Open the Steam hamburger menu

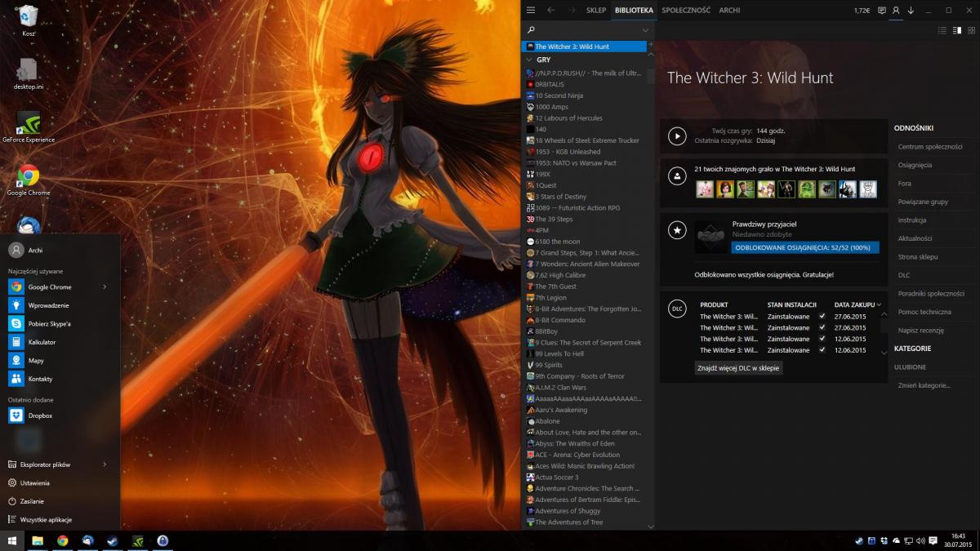click(x=531, y=10)
